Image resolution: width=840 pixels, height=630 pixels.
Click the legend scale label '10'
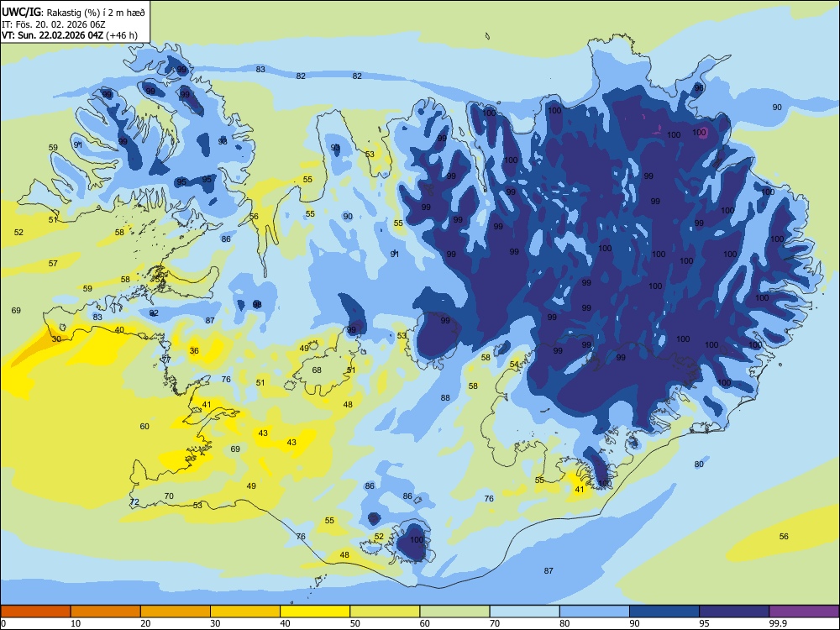pos(76,623)
